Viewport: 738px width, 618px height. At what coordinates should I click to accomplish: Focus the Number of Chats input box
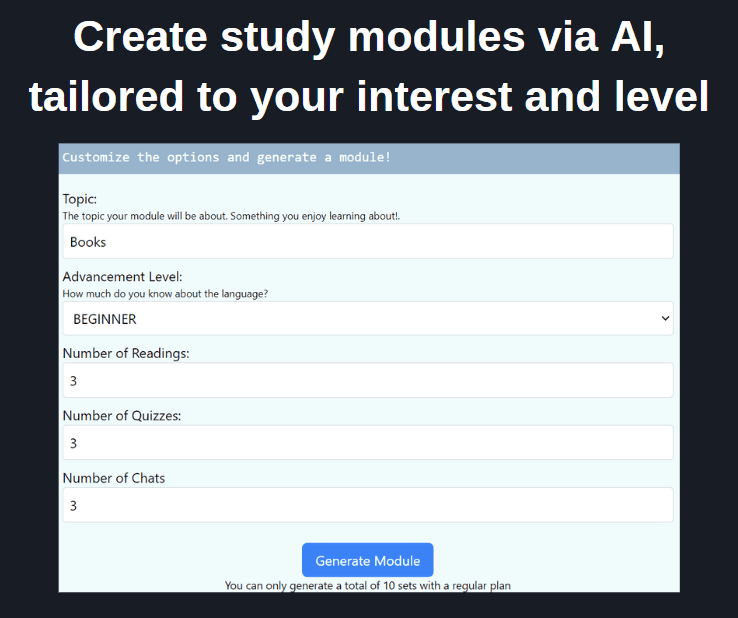367,505
